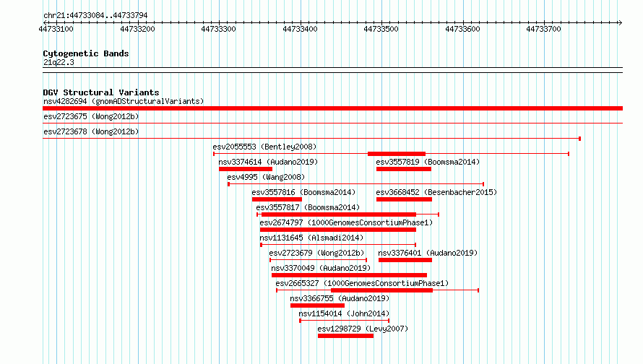The height and width of the screenshot is (364, 643).
Task: Click ruler position 44733100
Action: 56,29
